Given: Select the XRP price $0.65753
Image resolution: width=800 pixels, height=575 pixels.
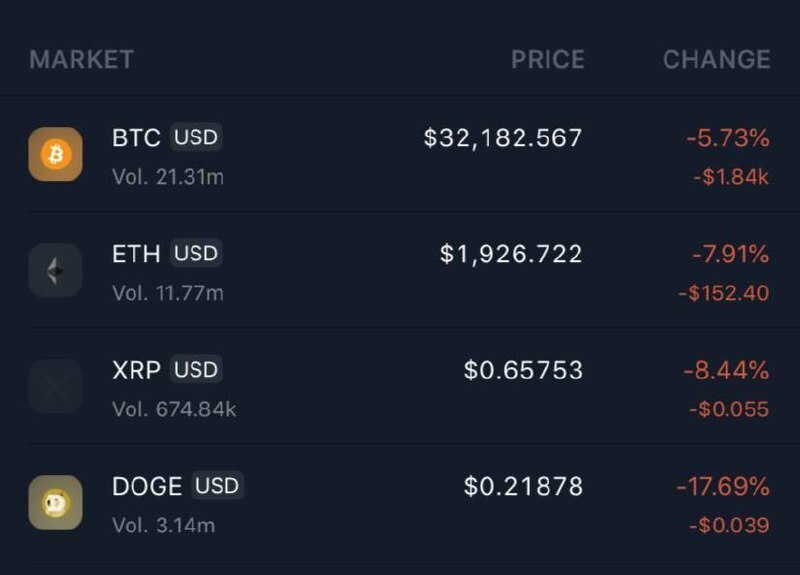Looking at the screenshot, I should [523, 370].
